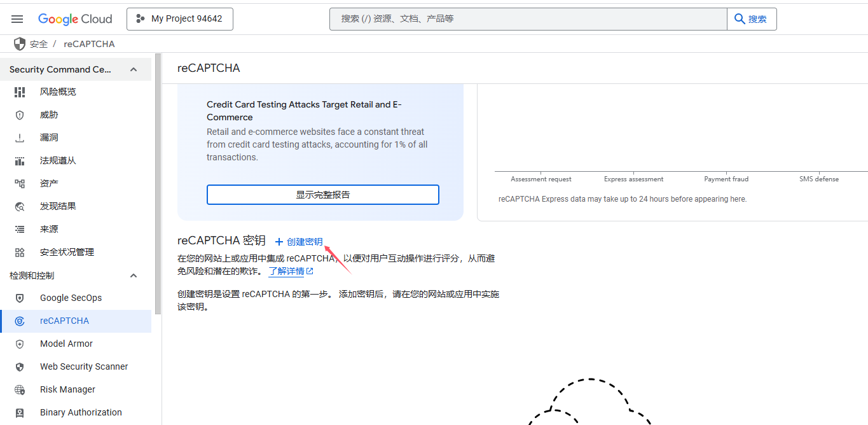
Task: Click 安全 in the breadcrumb
Action: pyautogui.click(x=39, y=44)
